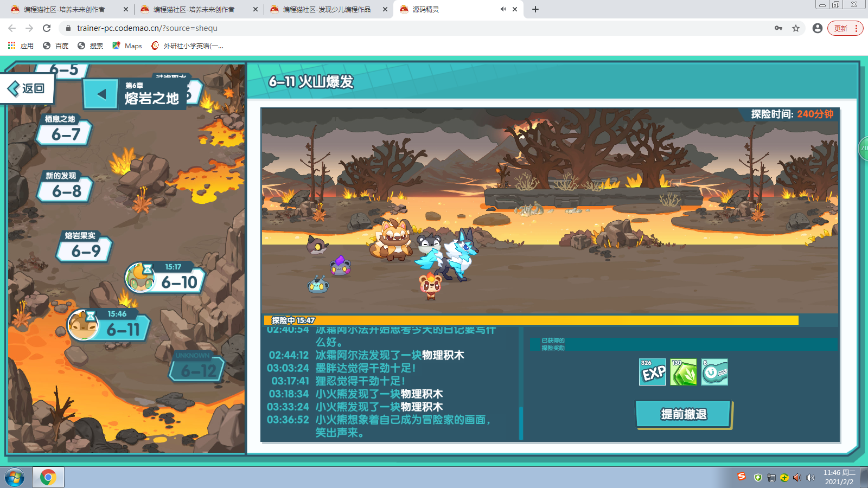The height and width of the screenshot is (488, 868).
Task: Open the Windows Start menu
Action: tap(15, 477)
